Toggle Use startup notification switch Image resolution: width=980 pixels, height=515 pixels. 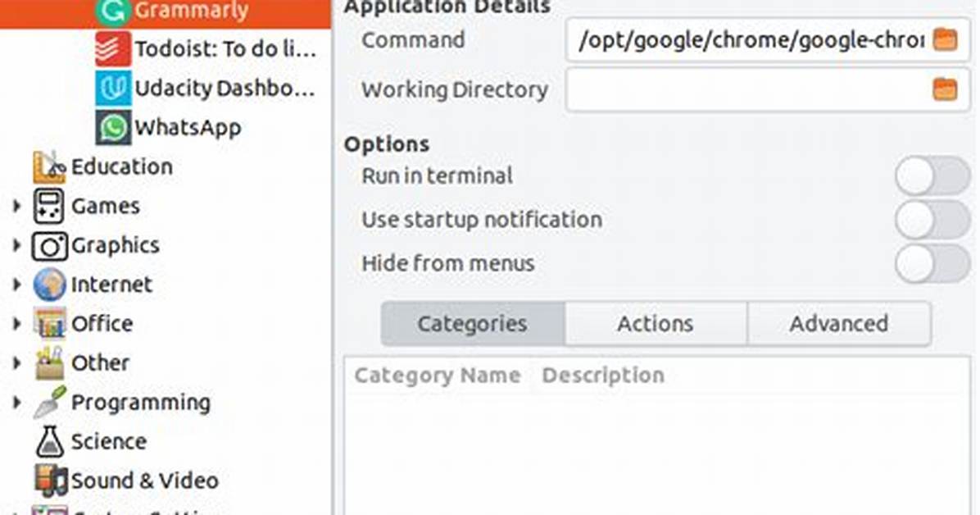click(x=932, y=220)
